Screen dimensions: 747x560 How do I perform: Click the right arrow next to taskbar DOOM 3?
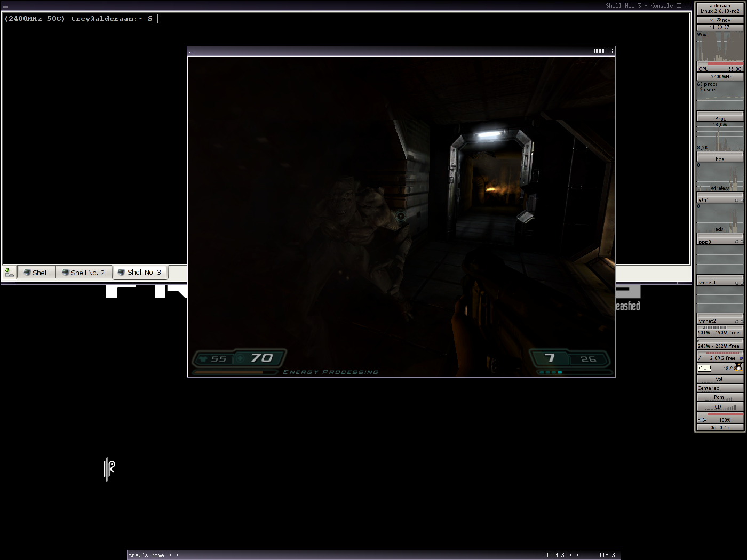[578, 555]
